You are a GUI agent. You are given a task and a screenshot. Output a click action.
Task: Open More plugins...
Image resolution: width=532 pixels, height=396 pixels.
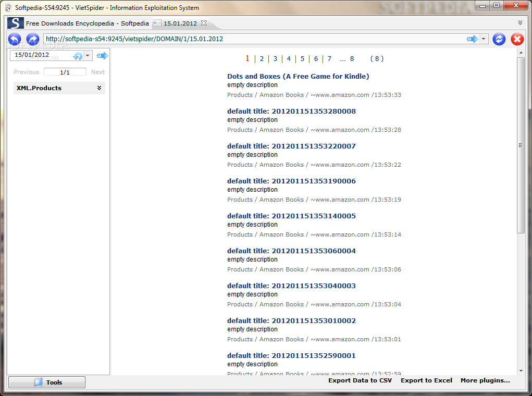coord(485,380)
